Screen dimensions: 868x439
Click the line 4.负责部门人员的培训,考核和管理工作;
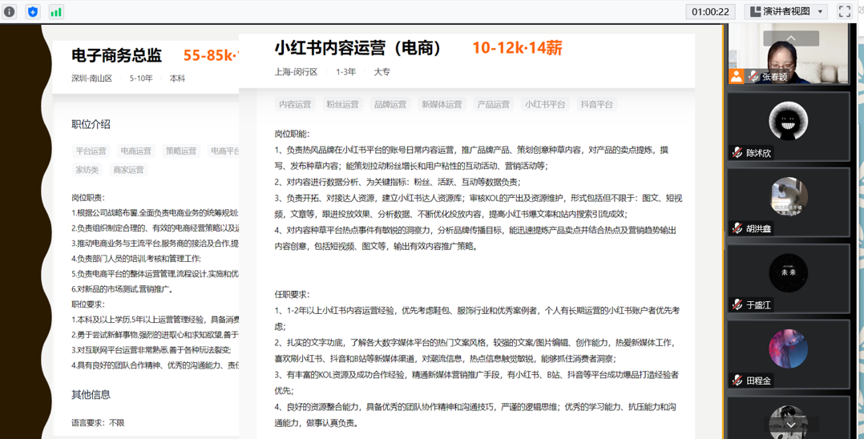pyautogui.click(x=136, y=259)
